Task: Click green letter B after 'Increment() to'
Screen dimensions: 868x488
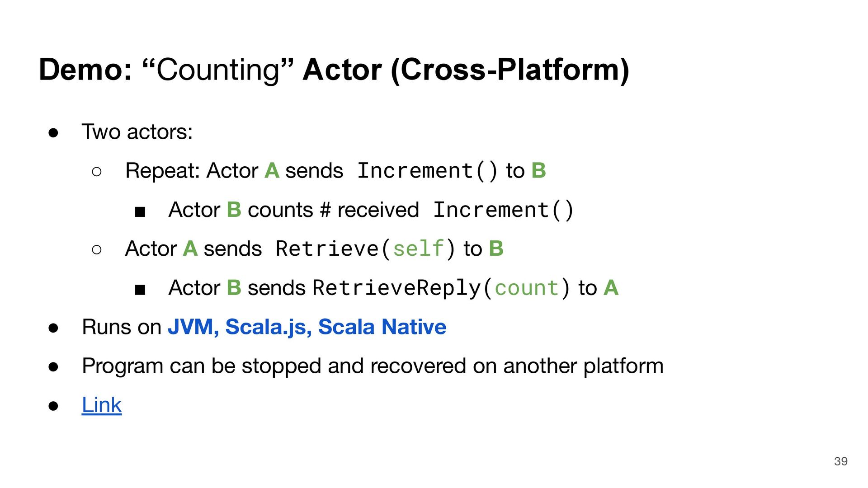Action: [539, 171]
